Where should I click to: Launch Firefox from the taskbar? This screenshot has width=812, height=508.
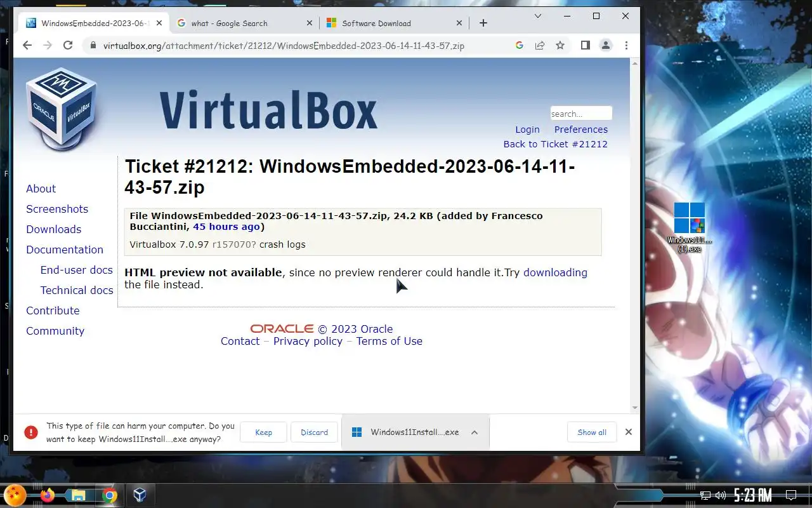coord(48,495)
